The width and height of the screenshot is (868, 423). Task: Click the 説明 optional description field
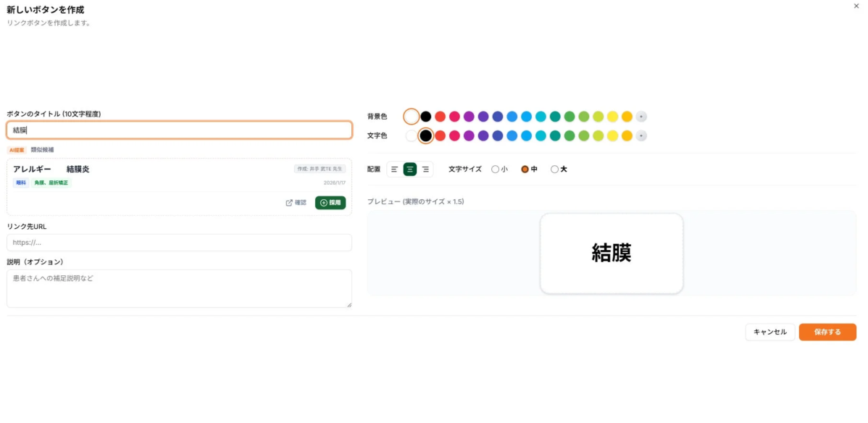tap(179, 286)
